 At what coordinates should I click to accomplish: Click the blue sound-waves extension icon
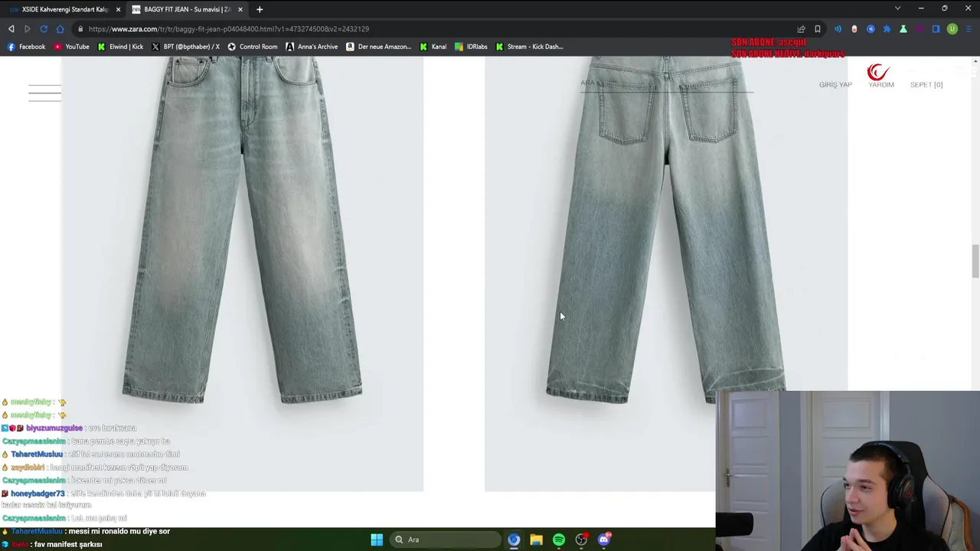click(x=838, y=29)
